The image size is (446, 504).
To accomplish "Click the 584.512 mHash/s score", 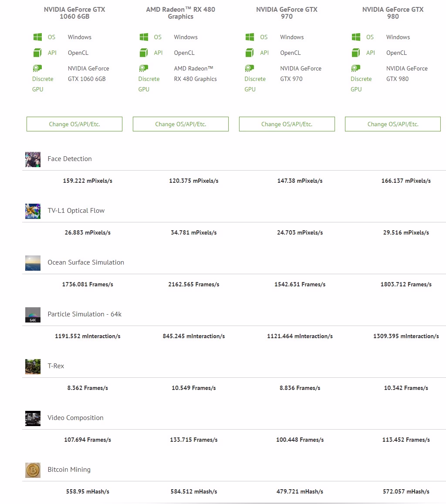I will 193,491.
